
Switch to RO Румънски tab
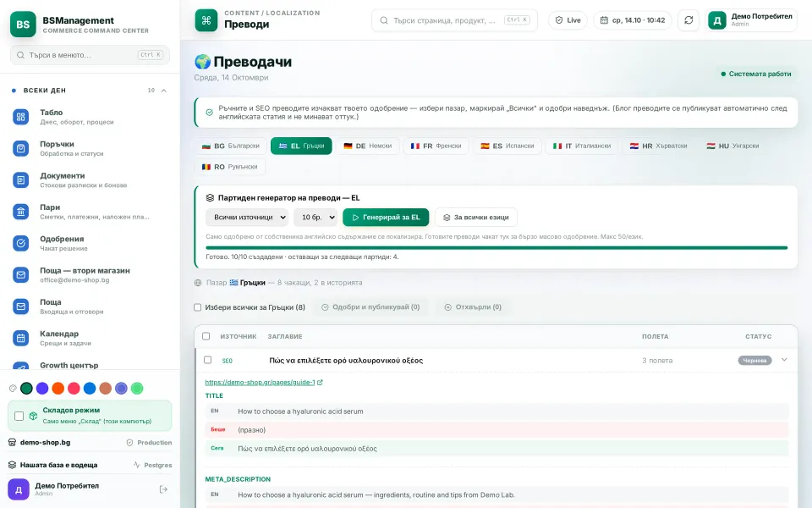click(x=230, y=167)
